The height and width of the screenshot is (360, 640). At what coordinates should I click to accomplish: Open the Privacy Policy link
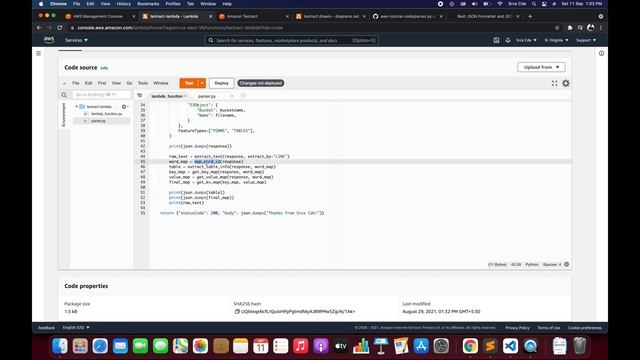pyautogui.click(x=517, y=328)
